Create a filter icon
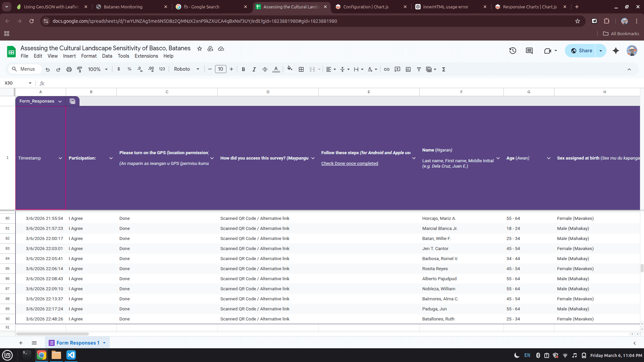The height and width of the screenshot is (362, 644). click(419, 69)
